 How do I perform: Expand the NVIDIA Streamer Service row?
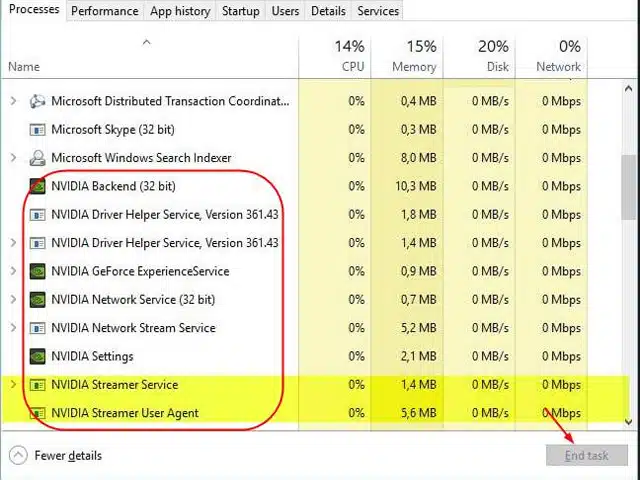13,384
